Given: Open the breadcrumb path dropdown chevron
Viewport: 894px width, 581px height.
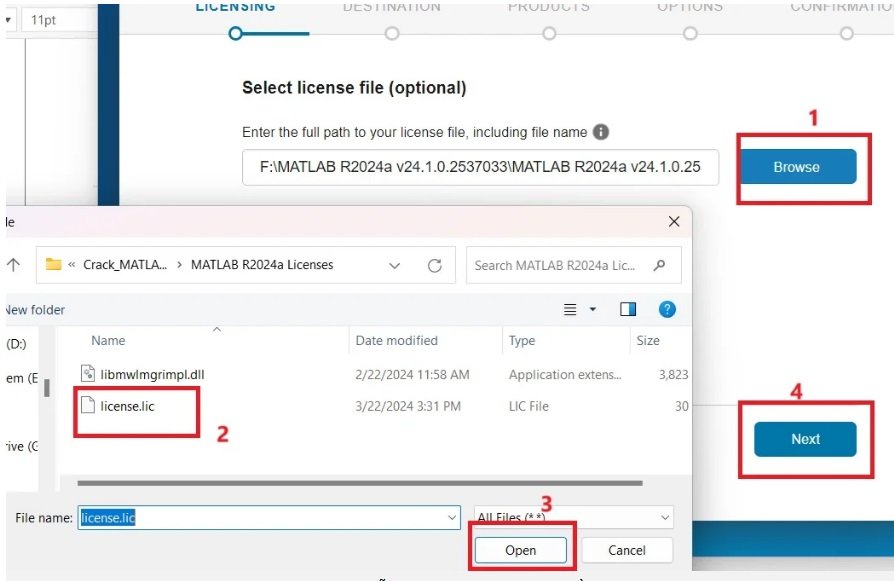Looking at the screenshot, I should [394, 264].
